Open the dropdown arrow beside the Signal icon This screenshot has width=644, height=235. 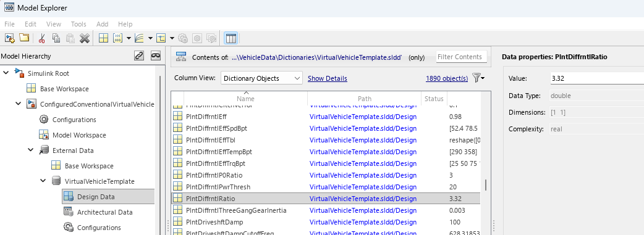[150, 39]
